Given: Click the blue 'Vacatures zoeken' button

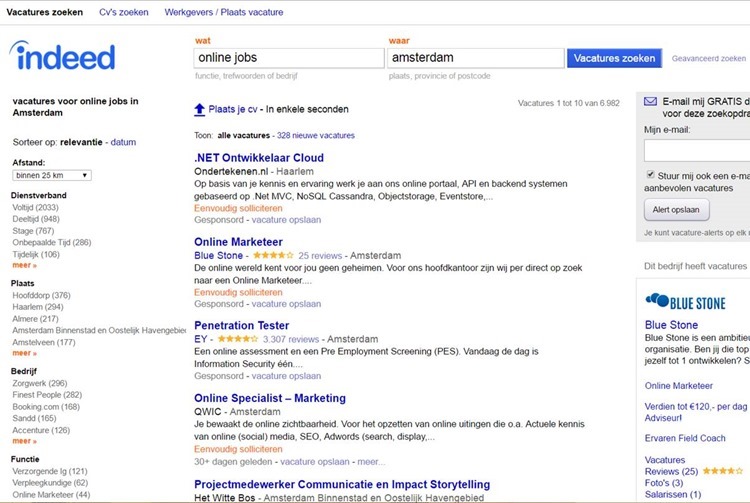Looking at the screenshot, I should 614,58.
